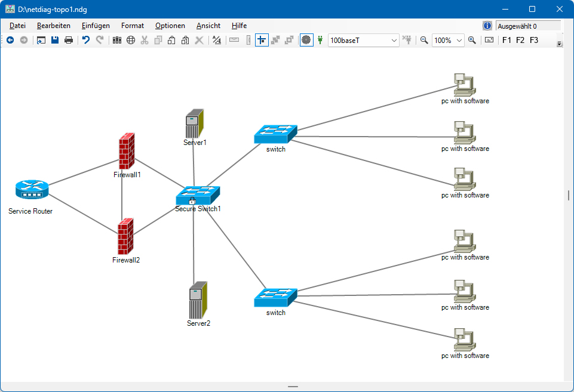
Task: Click the scissors cut icon
Action: 145,40
